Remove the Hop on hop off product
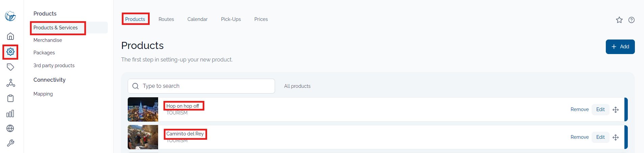 tap(579, 109)
